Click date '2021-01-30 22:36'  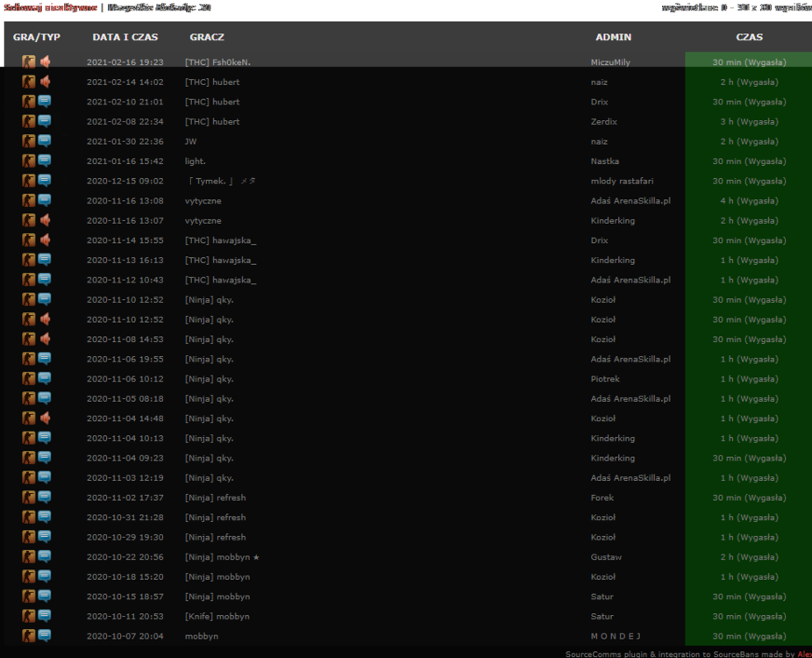[125, 141]
